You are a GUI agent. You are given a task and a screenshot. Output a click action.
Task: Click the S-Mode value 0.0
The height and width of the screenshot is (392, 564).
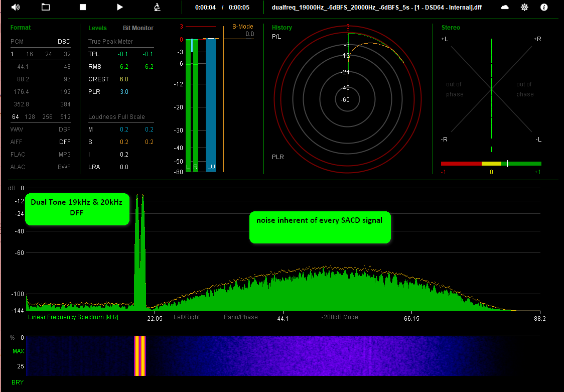click(249, 34)
